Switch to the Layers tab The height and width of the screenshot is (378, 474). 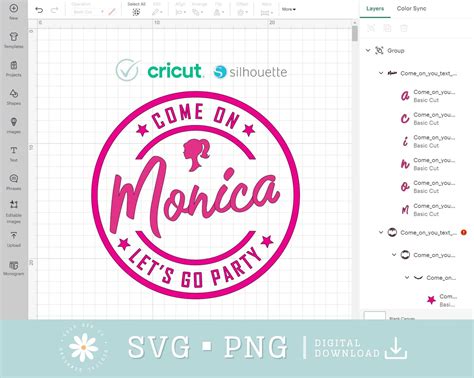(375, 9)
